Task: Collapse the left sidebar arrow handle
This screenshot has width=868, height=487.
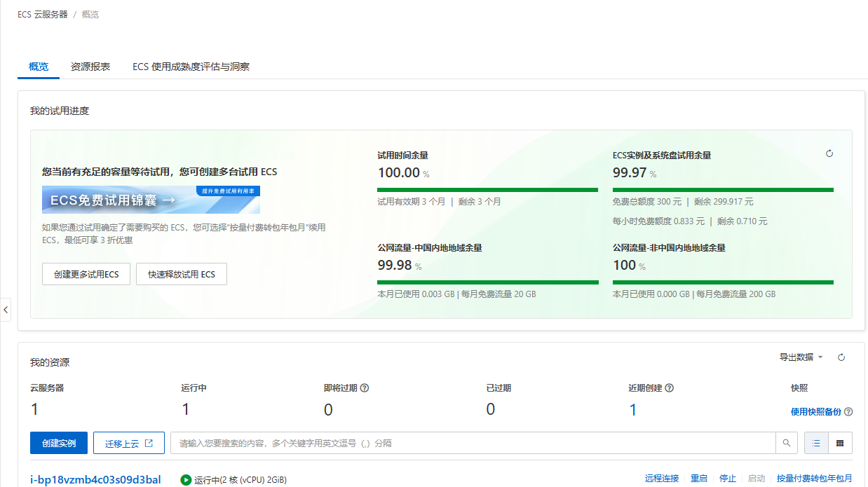Action: (x=6, y=309)
